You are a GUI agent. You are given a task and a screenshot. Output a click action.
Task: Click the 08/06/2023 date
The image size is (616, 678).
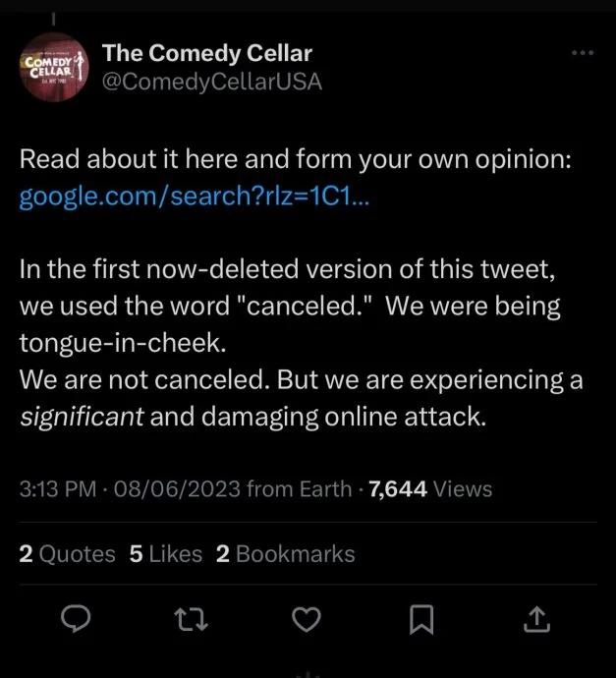tap(177, 488)
